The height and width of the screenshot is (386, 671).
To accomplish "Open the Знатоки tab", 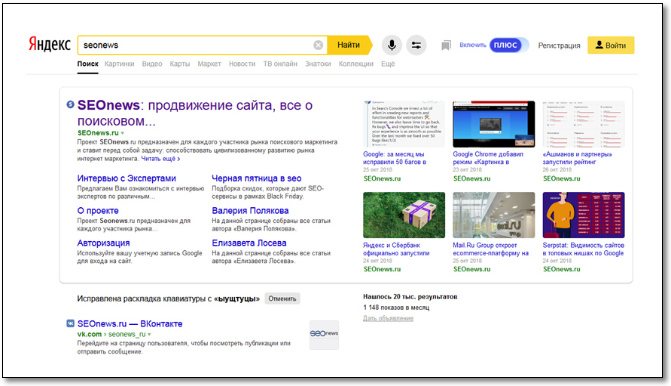I will (x=318, y=64).
